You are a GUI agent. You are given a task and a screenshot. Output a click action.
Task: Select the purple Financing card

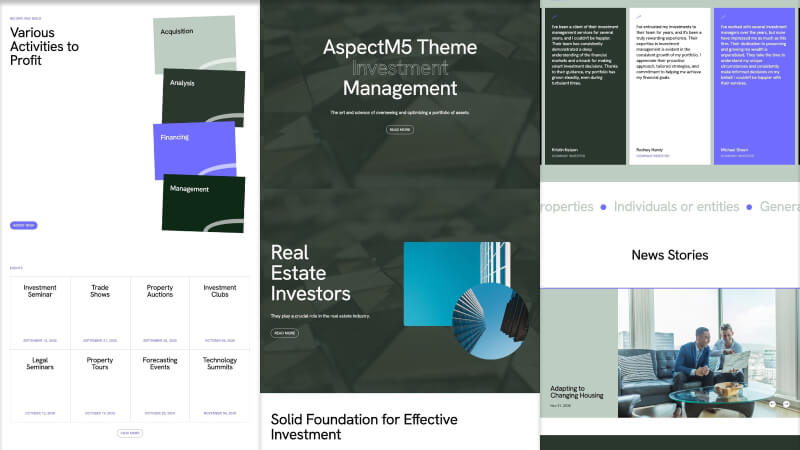pos(194,150)
